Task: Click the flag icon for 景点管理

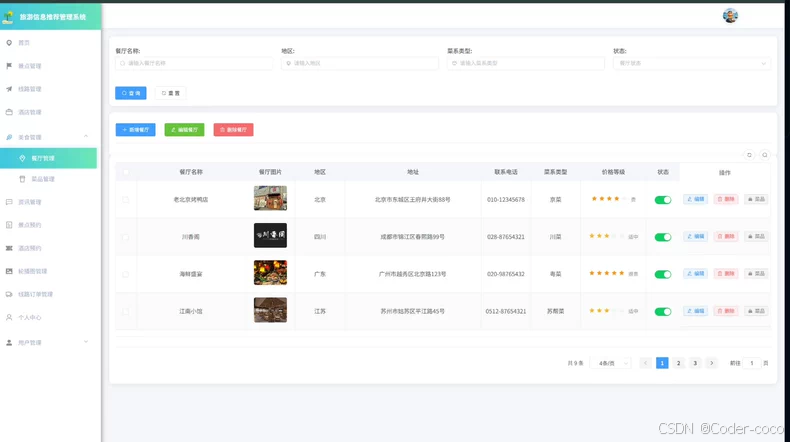Action: [x=9, y=66]
